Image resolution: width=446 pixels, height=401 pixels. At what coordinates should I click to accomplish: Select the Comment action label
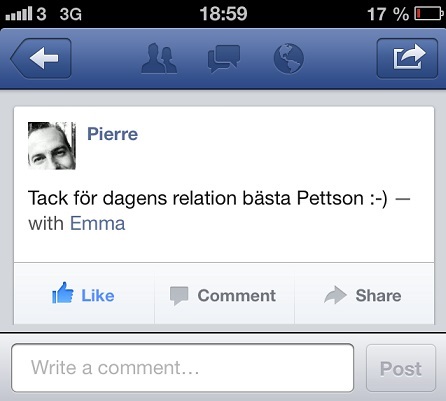237,296
